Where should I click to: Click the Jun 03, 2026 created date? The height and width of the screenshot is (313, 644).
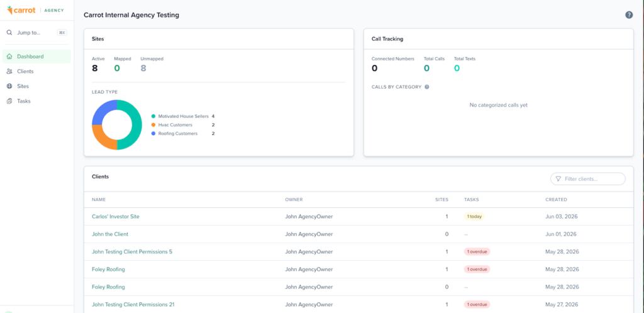[561, 217]
